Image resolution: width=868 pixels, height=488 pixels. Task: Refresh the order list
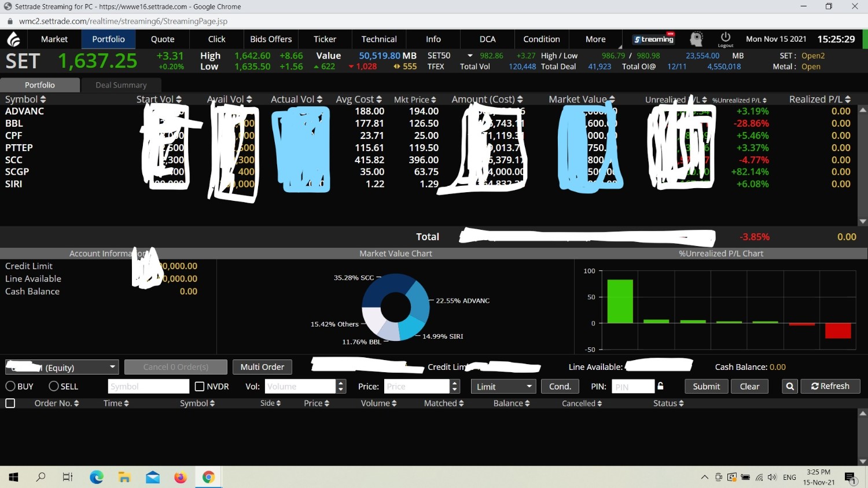(830, 386)
